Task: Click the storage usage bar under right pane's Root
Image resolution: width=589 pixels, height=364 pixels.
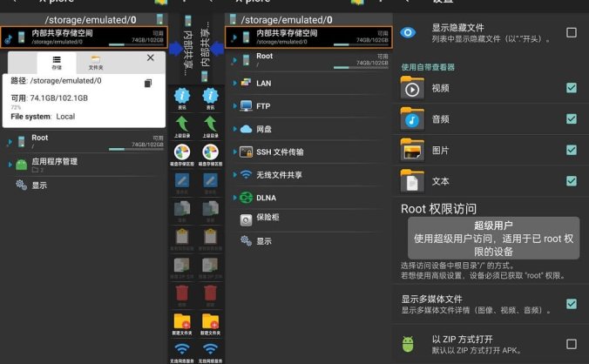Action: pyautogui.click(x=361, y=68)
